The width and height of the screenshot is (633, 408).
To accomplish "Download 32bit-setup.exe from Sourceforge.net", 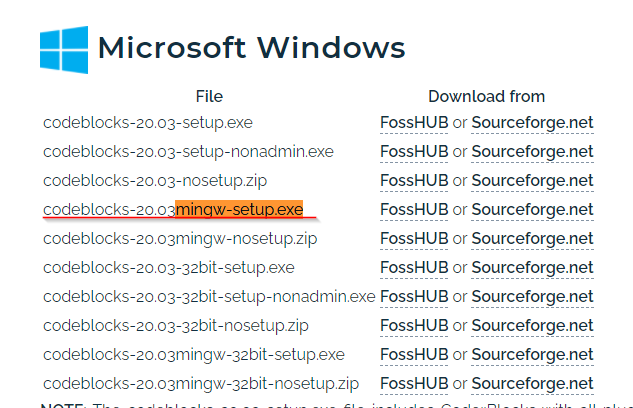I will (532, 268).
